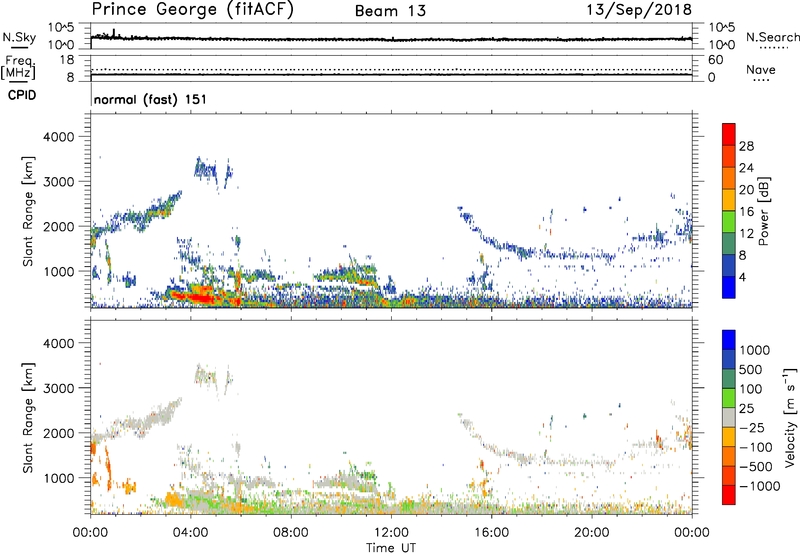Viewport: 800px width, 554px height.
Task: Select the "normal (fast) 151" mode text
Action: 150,99
